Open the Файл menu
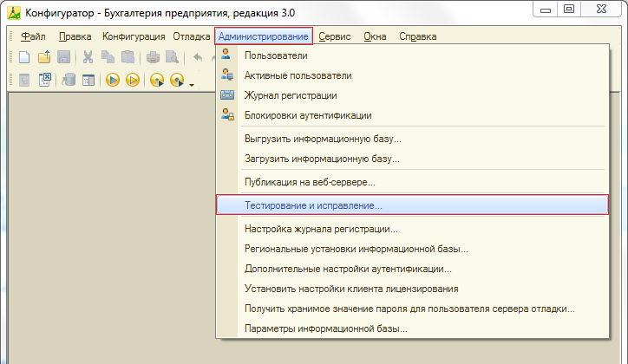Viewport: 628px width, 364px height. pos(33,36)
